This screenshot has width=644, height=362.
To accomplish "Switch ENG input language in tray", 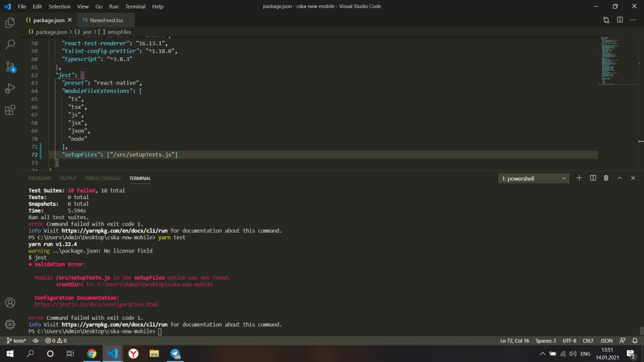I will pos(585,354).
